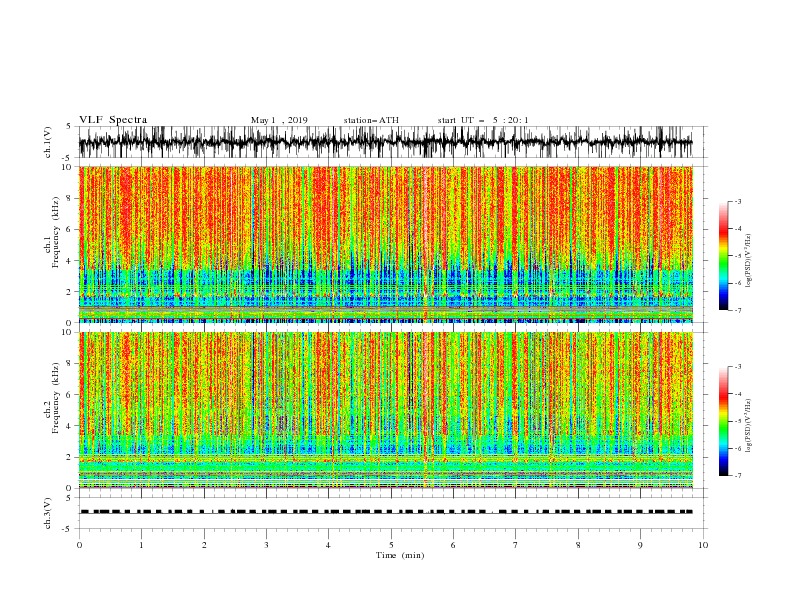Click the "-3" label on ch.2 color bar

point(737,367)
